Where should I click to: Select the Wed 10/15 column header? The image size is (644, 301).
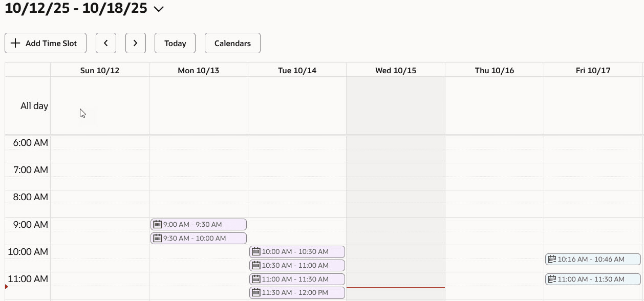(395, 70)
